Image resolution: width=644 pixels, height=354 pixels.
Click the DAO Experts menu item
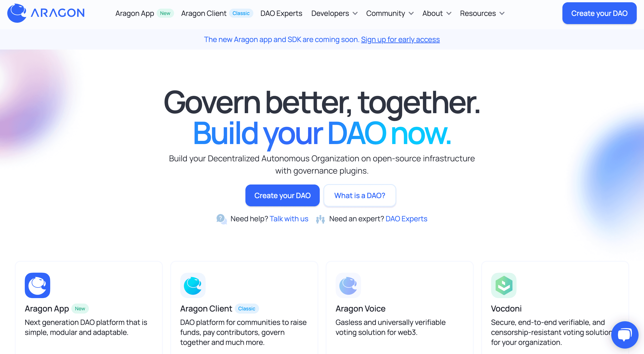coord(281,13)
